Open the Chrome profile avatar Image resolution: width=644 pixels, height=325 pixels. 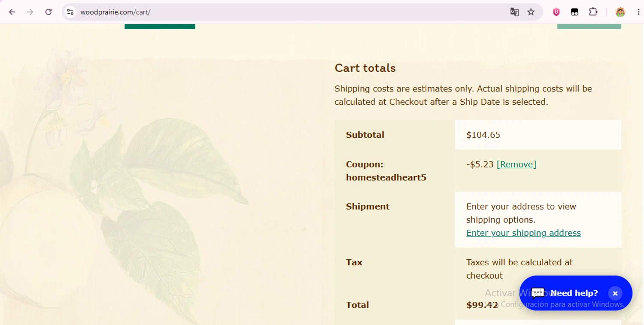pos(620,12)
